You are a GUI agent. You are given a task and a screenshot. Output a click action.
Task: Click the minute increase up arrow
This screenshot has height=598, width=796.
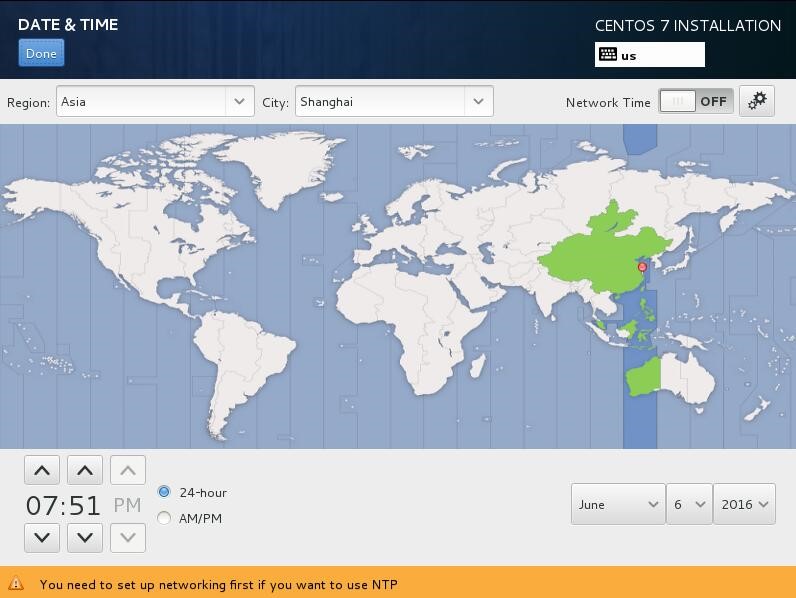(x=85, y=470)
